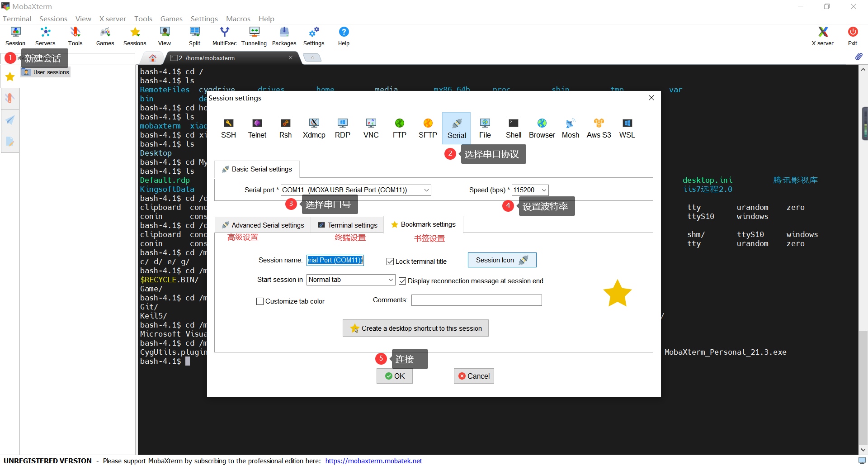
Task: Open the Sessions menu in menu bar
Action: [53, 19]
